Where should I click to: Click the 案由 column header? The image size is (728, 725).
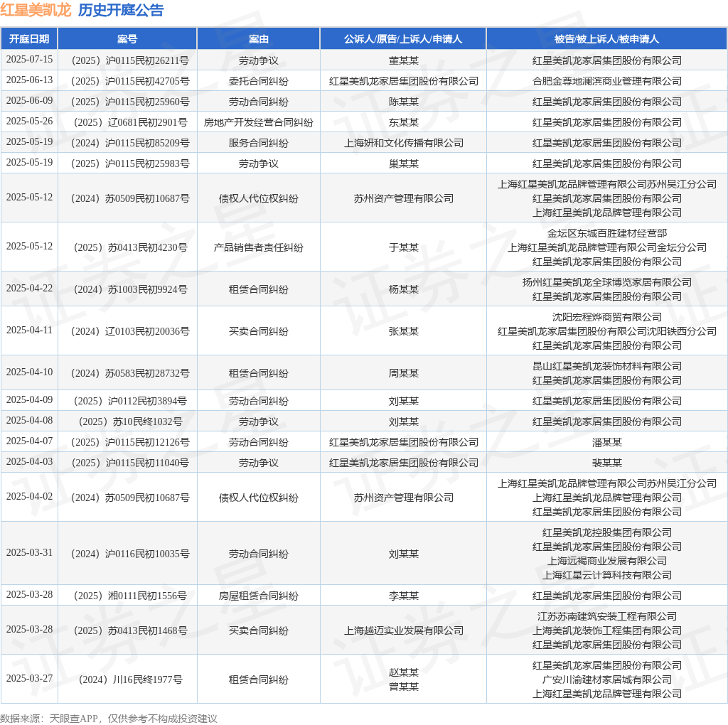pyautogui.click(x=259, y=39)
